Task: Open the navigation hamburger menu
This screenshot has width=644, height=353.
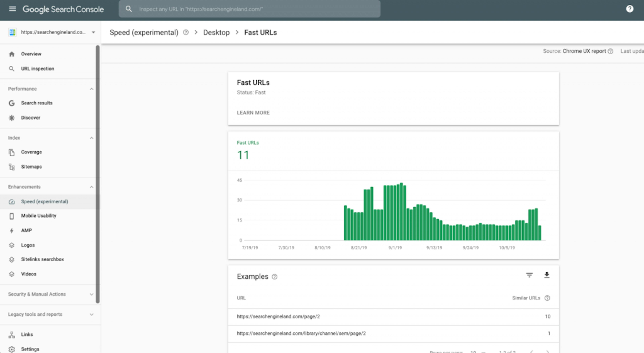Action: [x=12, y=9]
